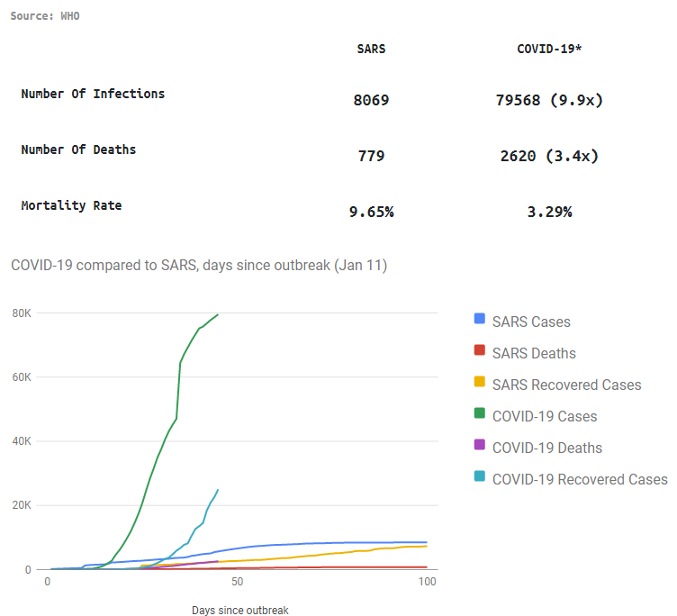
Task: Click the peak of the green COVID-19 Cases line
Action: (218, 315)
